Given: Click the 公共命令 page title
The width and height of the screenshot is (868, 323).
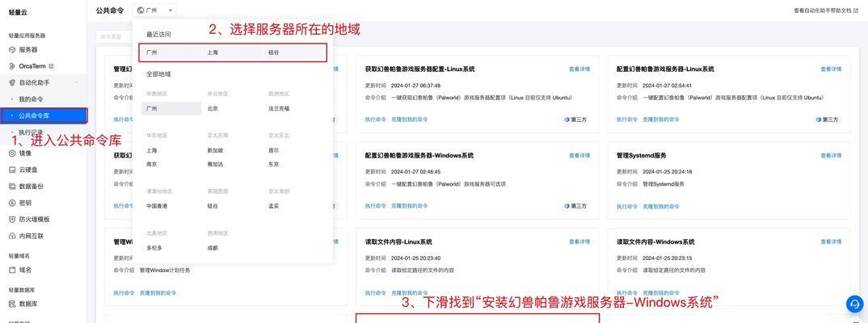Looking at the screenshot, I should coord(110,10).
